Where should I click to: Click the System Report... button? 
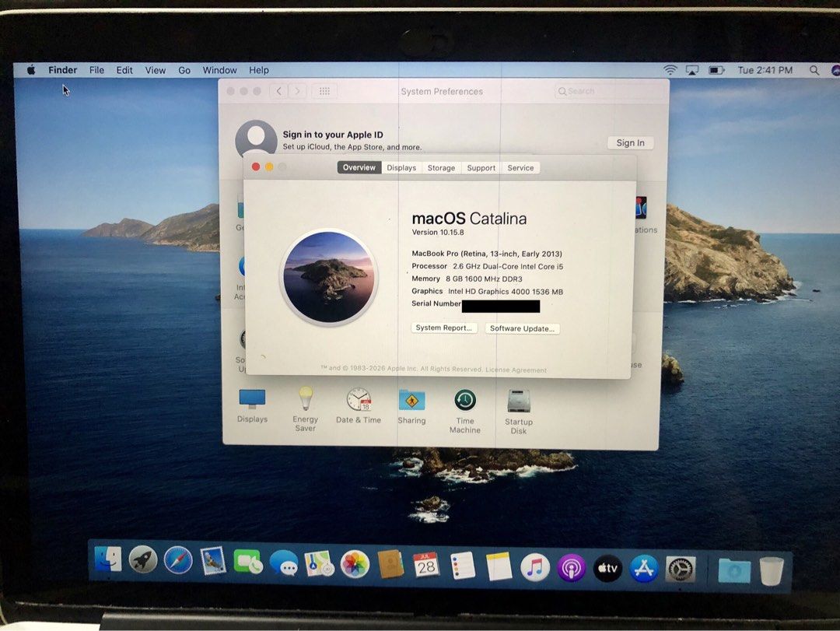pyautogui.click(x=443, y=328)
